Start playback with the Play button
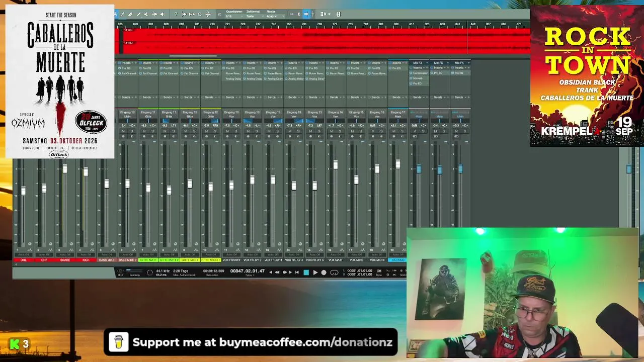The image size is (644, 362). (315, 273)
